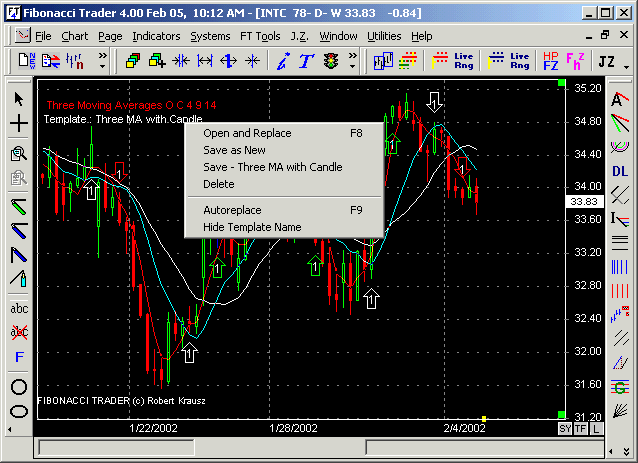
Task: Choose the zoom magnifier tool
Action: click(x=19, y=154)
